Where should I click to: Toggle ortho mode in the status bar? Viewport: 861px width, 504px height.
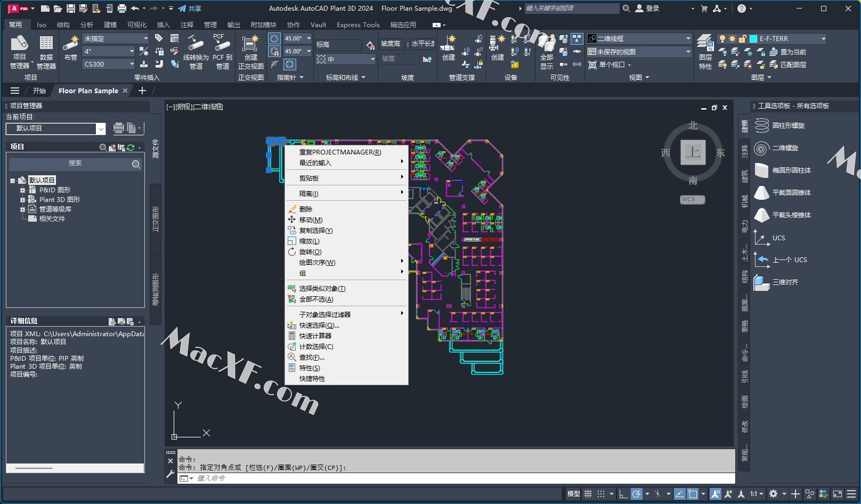tap(623, 494)
